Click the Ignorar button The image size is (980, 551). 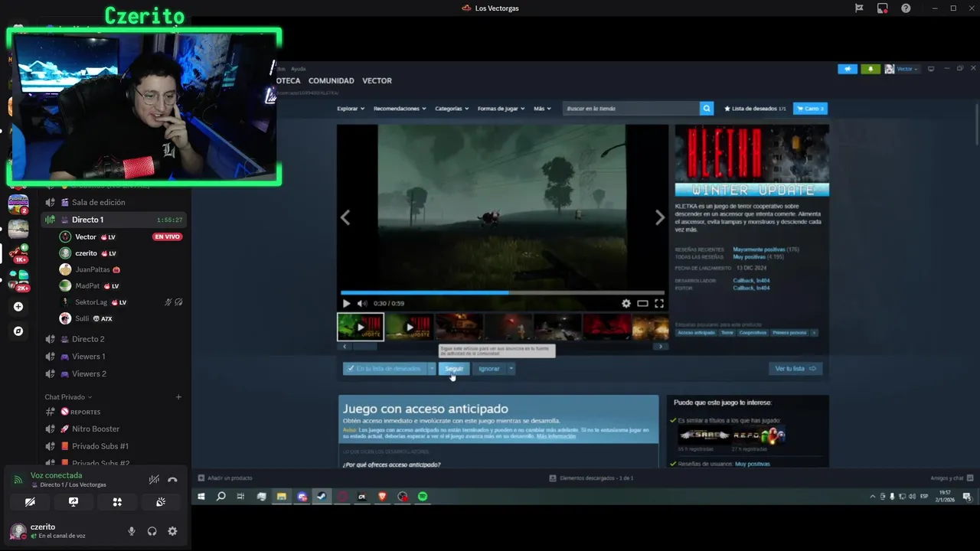(488, 369)
